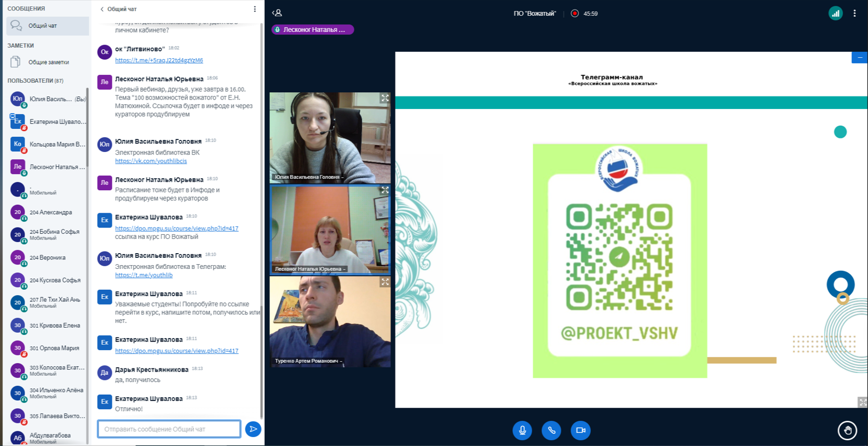Fullscreen Туренко Артем Романович's webcam video
Viewport: 868px width, 446px height.
tap(385, 282)
